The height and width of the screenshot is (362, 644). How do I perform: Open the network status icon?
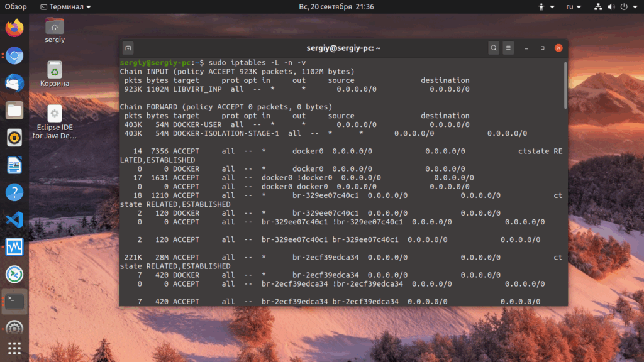[x=598, y=6]
